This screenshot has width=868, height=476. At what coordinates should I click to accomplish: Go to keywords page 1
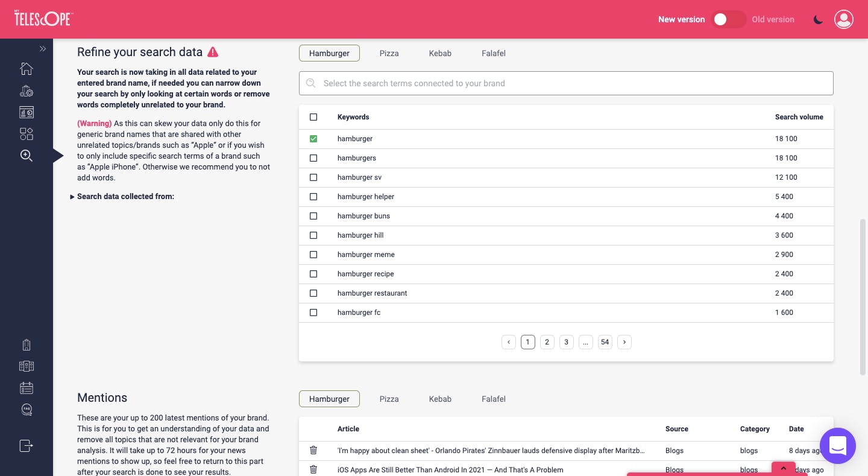528,342
